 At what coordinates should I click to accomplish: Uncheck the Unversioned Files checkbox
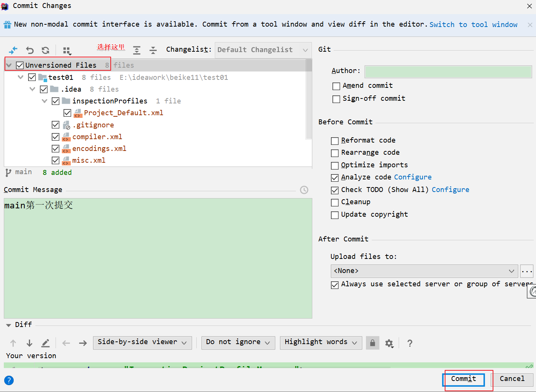20,65
